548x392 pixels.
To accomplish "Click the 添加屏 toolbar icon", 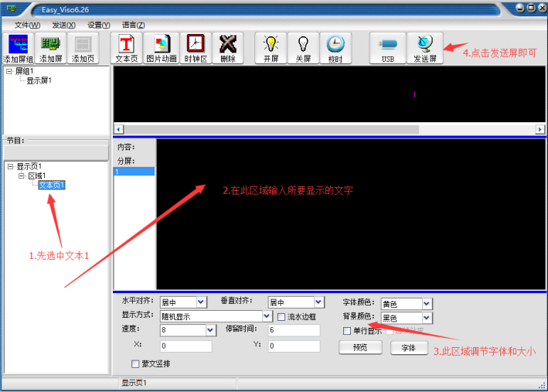I will [x=50, y=48].
